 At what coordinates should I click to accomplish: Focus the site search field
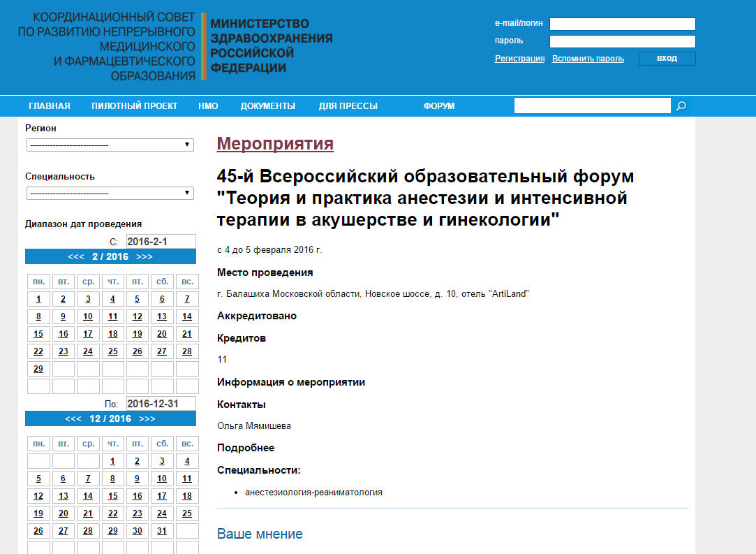(x=592, y=105)
